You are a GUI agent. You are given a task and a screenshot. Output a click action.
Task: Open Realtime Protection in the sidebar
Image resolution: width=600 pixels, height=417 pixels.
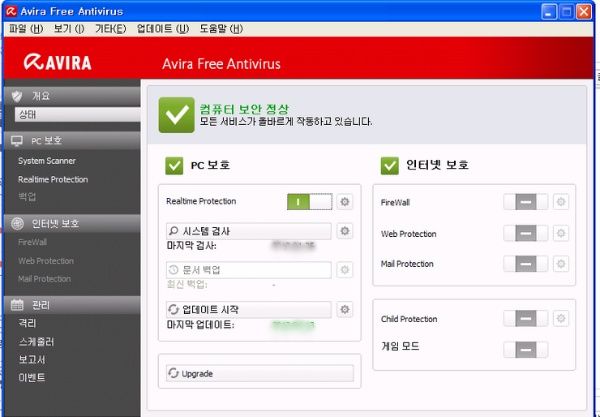(53, 179)
